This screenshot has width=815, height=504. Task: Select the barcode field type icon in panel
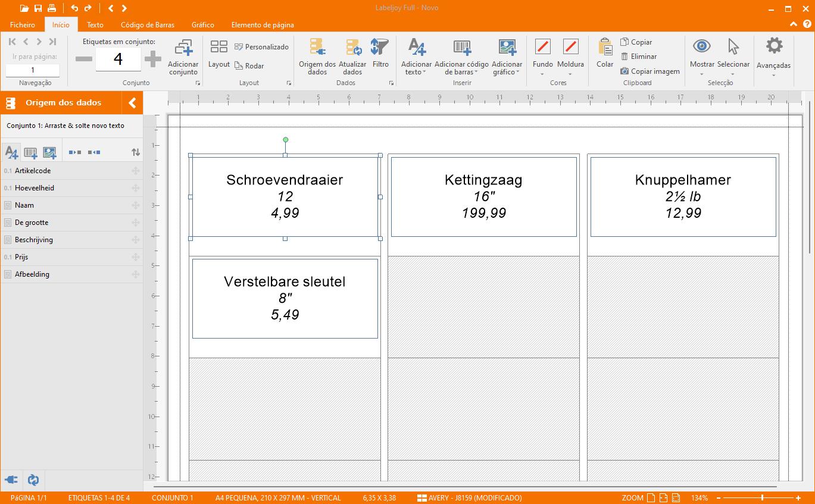point(30,152)
